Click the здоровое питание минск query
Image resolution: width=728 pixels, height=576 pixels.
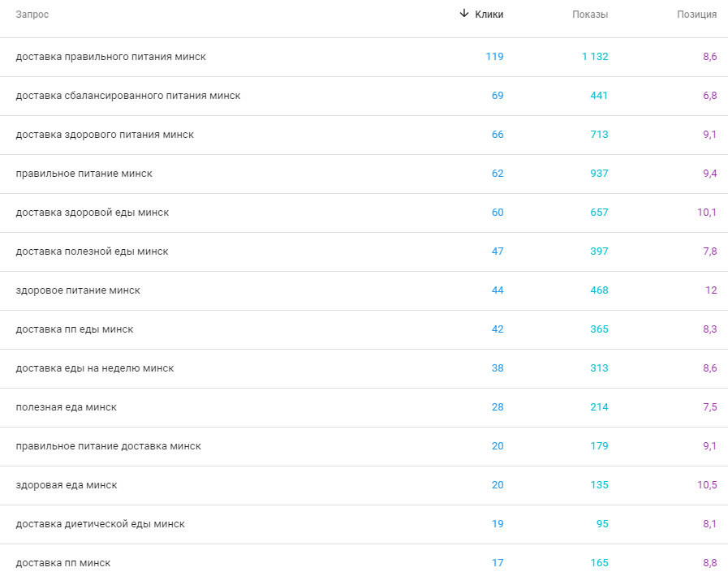[x=78, y=290]
